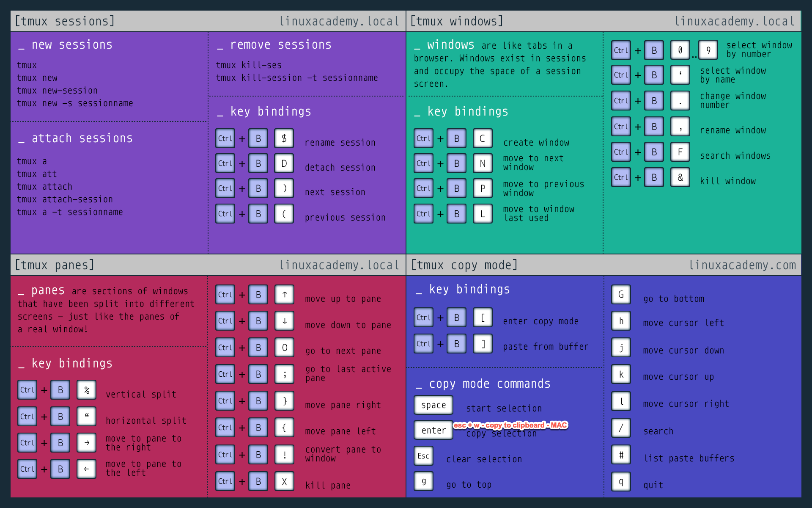The height and width of the screenshot is (508, 812).
Task: Click the F key for search windows
Action: pos(680,152)
